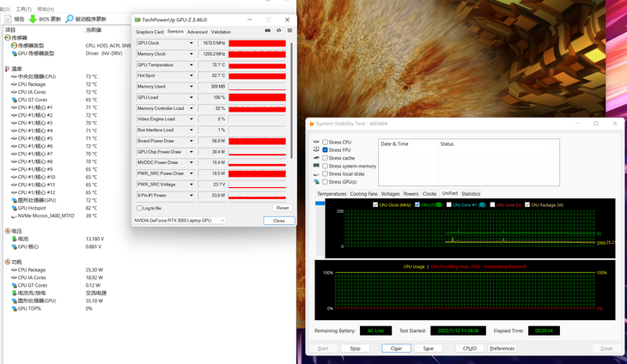Open the GPU-Z hamburger menu icon
627x364 pixels.
pyautogui.click(x=289, y=31)
